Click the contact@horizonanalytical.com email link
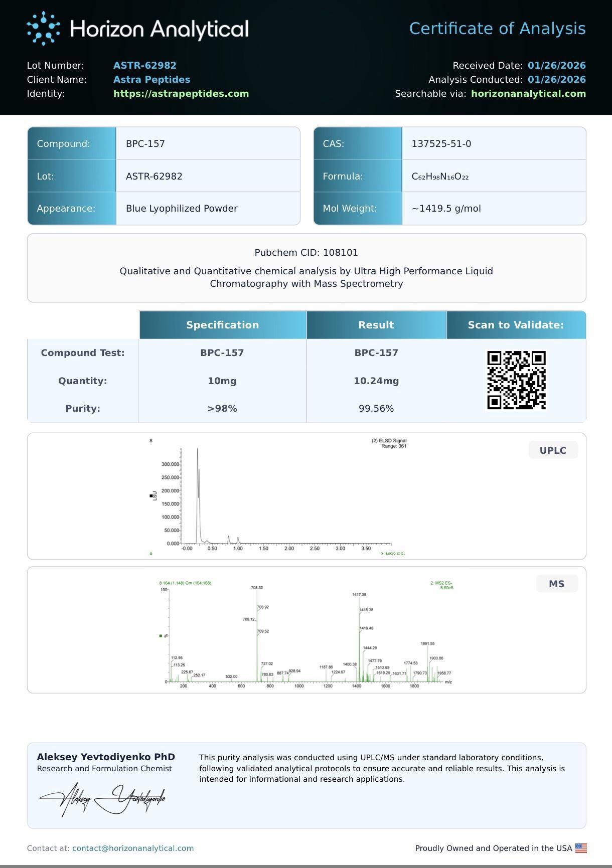This screenshot has width=612, height=868. pyautogui.click(x=133, y=848)
